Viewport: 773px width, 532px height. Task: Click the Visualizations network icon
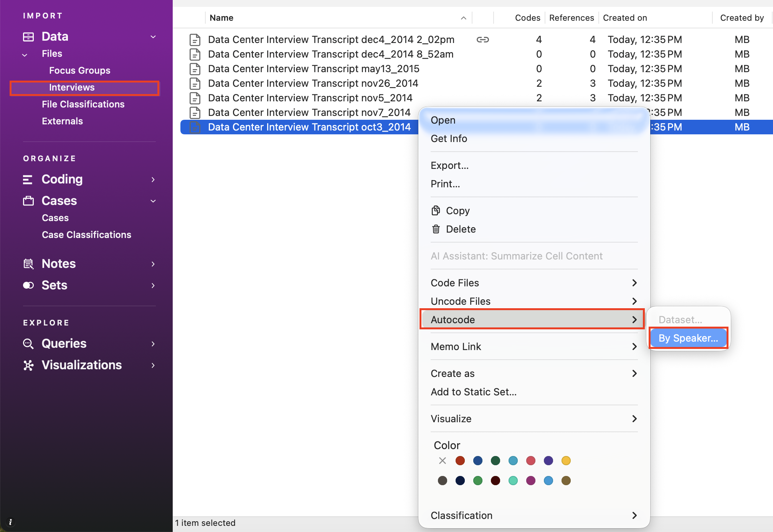click(28, 365)
